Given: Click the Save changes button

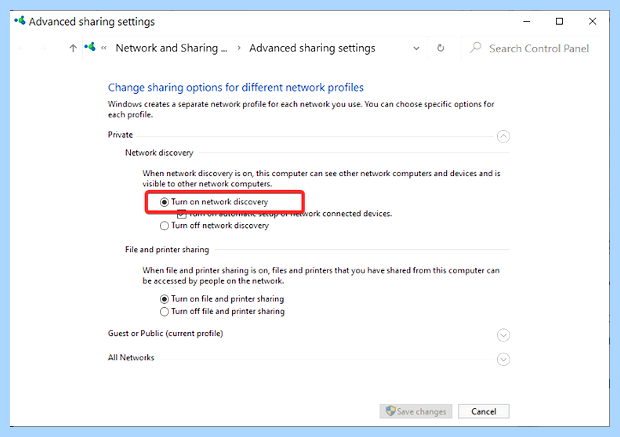Looking at the screenshot, I should [416, 411].
